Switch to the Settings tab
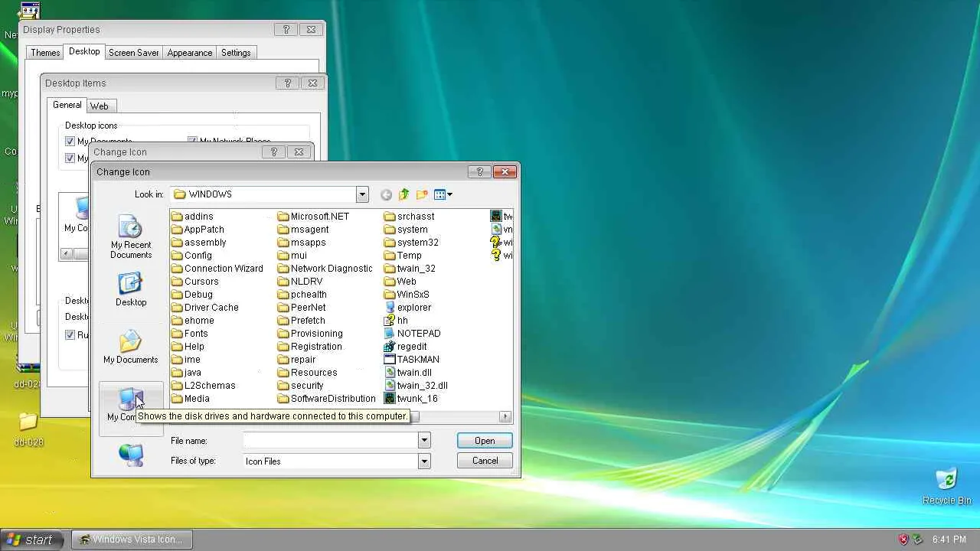Screen dimensions: 980x551 pos(236,53)
